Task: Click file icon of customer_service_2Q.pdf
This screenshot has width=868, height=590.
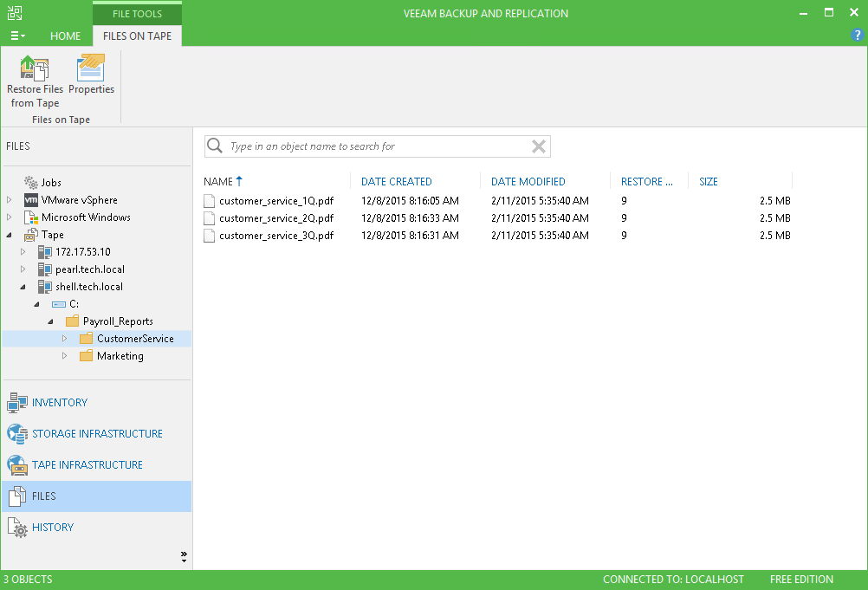Action: (210, 218)
